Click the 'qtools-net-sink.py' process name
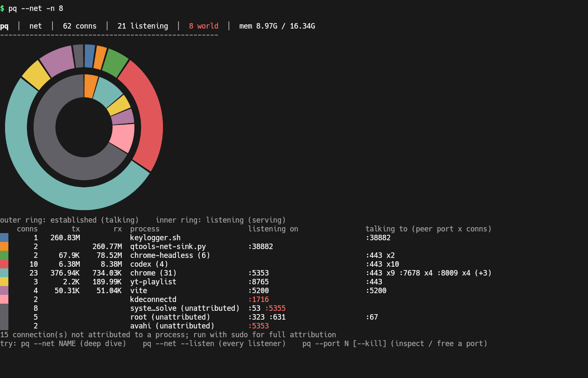The image size is (588, 378). pos(168,247)
